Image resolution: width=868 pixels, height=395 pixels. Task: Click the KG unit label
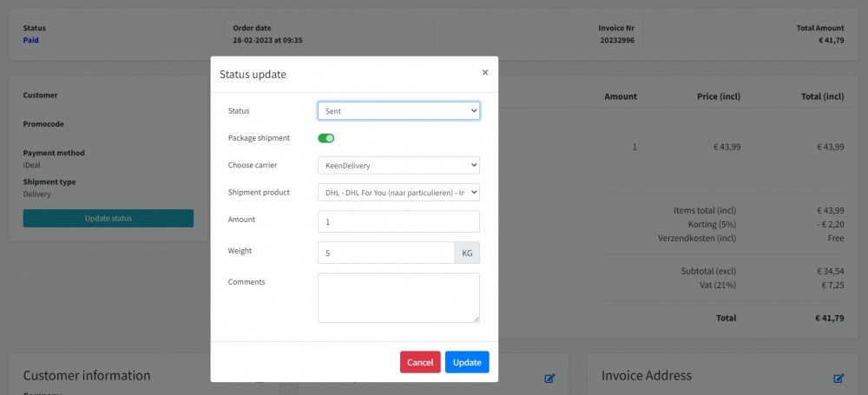click(467, 253)
